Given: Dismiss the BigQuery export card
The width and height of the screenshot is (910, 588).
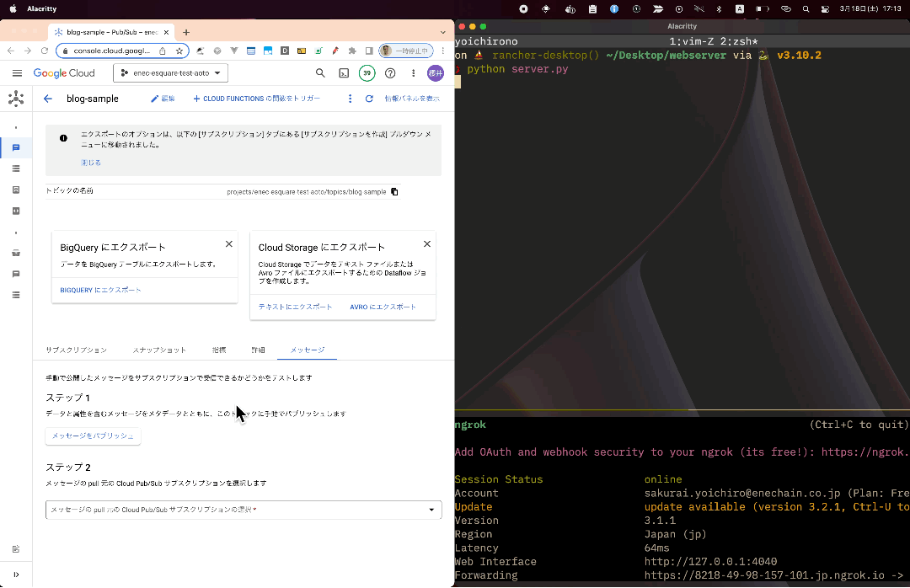Looking at the screenshot, I should [x=229, y=243].
